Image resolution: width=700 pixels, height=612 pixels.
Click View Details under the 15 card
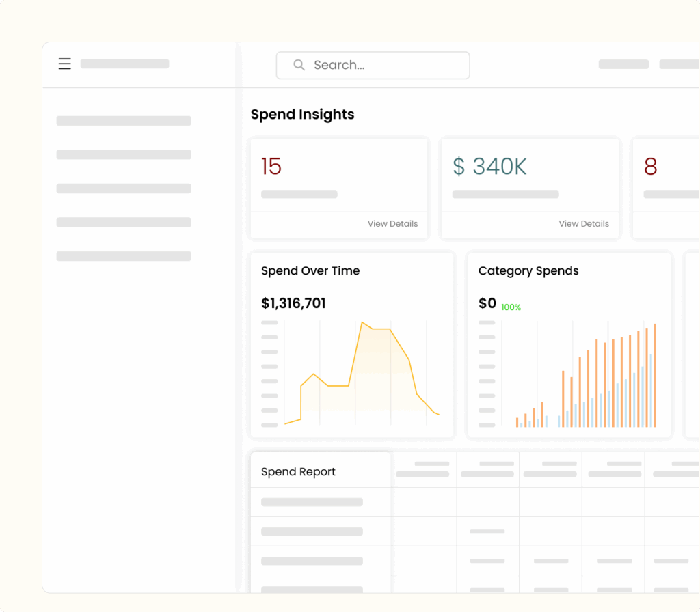coord(392,223)
